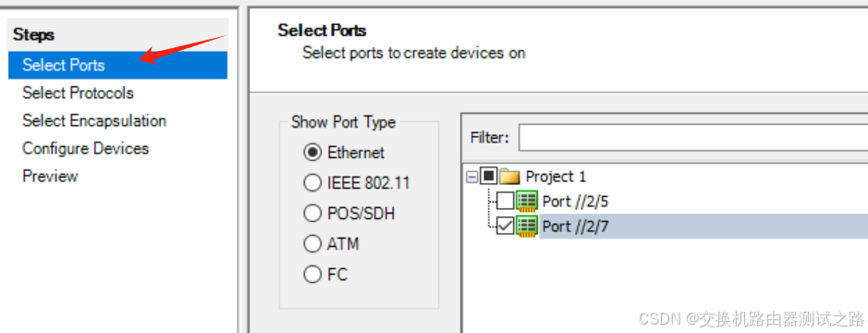Select the POS/SDH radio option

click(x=312, y=214)
